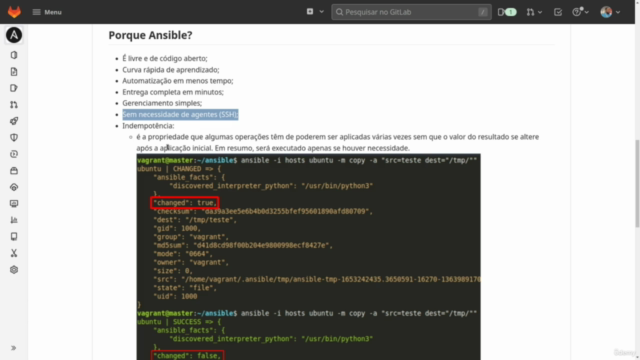
Task: Click the create new plus icon
Action: (310, 12)
